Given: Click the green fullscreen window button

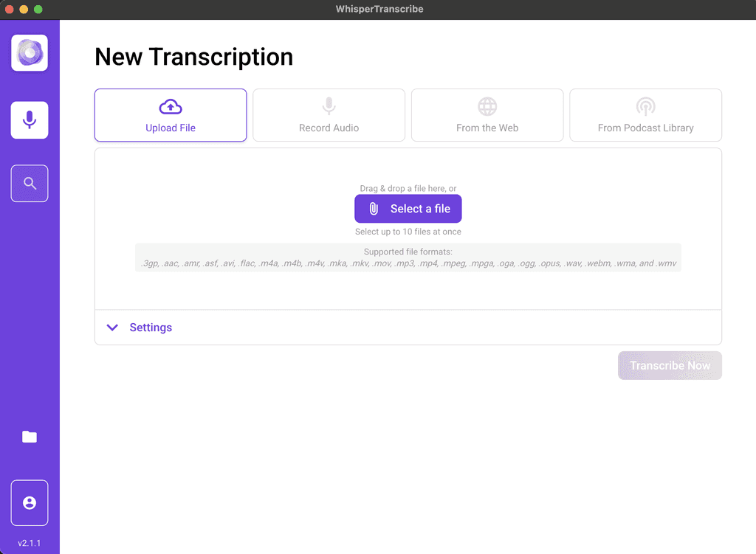Looking at the screenshot, I should [x=38, y=9].
